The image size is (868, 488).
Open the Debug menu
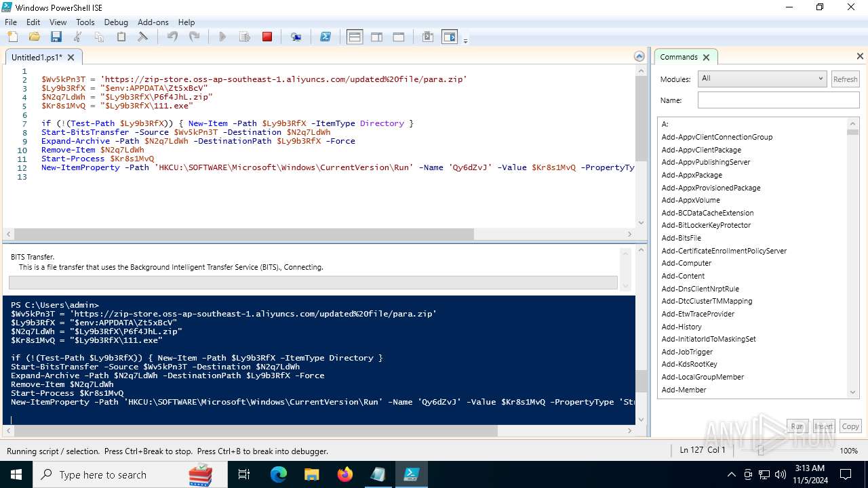click(116, 22)
